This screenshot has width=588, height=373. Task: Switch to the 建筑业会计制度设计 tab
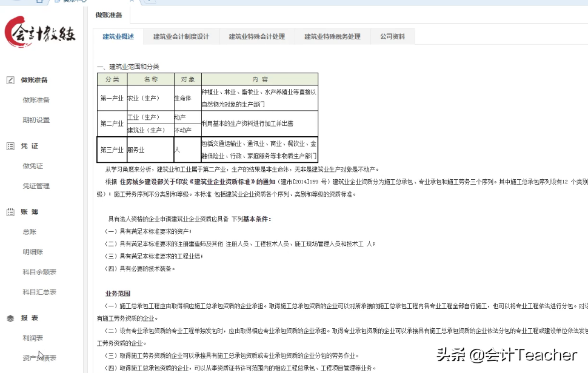pyautogui.click(x=182, y=36)
